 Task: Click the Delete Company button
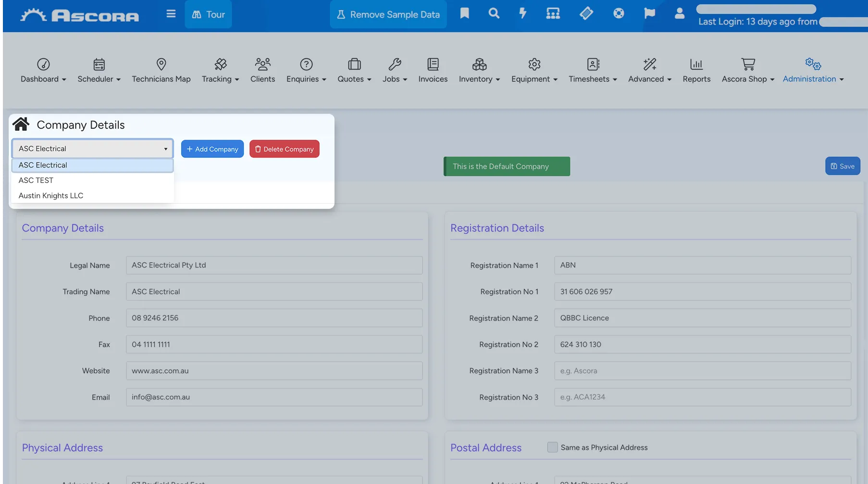pyautogui.click(x=285, y=149)
